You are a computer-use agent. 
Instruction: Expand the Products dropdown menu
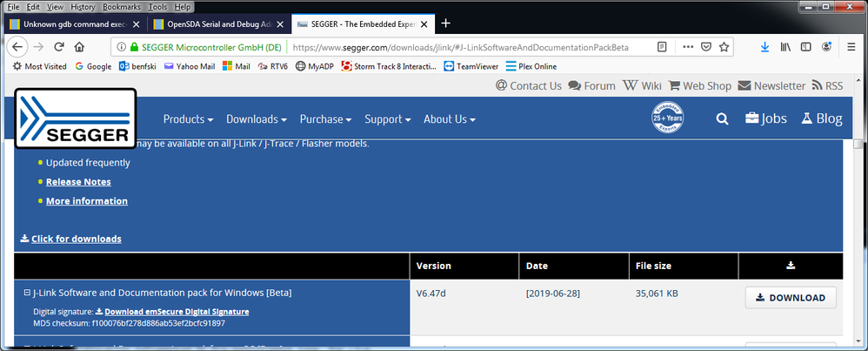coord(188,119)
